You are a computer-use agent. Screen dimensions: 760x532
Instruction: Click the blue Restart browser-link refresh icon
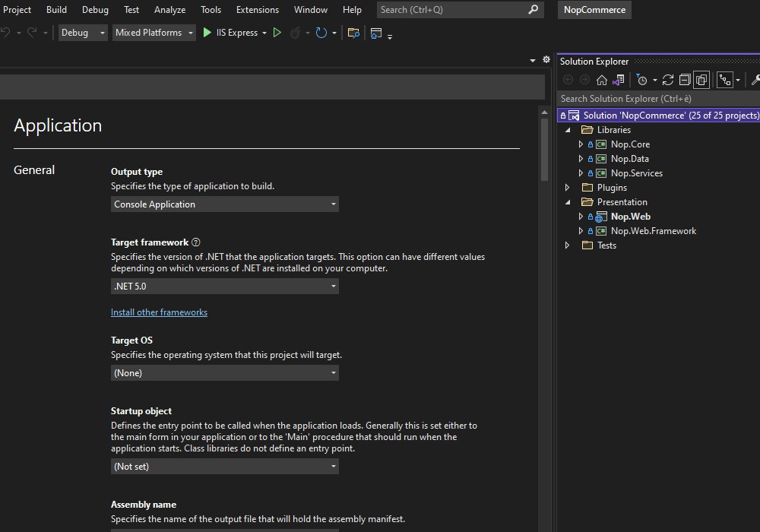pyautogui.click(x=321, y=33)
